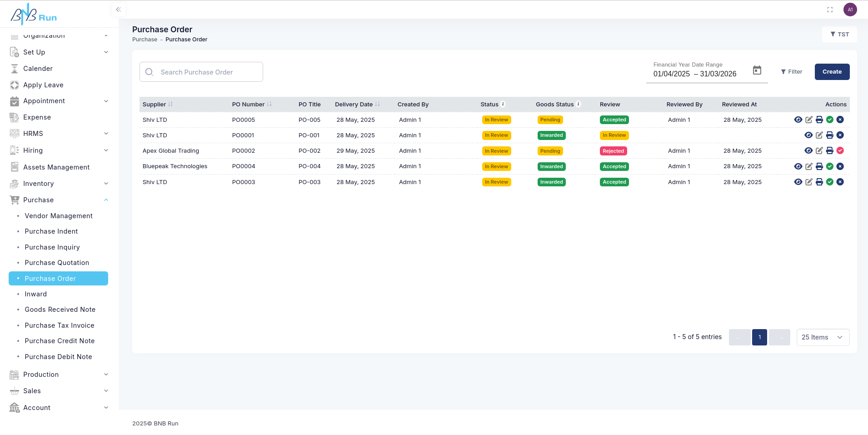Focus the Search Purchase Order field
Viewport: 868px width, 435px height.
pyautogui.click(x=201, y=72)
